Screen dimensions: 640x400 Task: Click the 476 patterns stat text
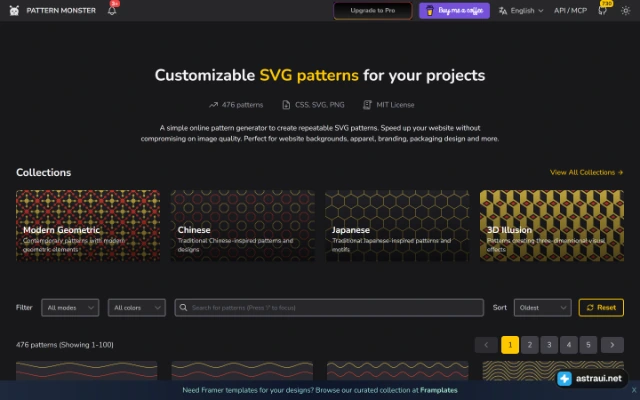(242, 105)
